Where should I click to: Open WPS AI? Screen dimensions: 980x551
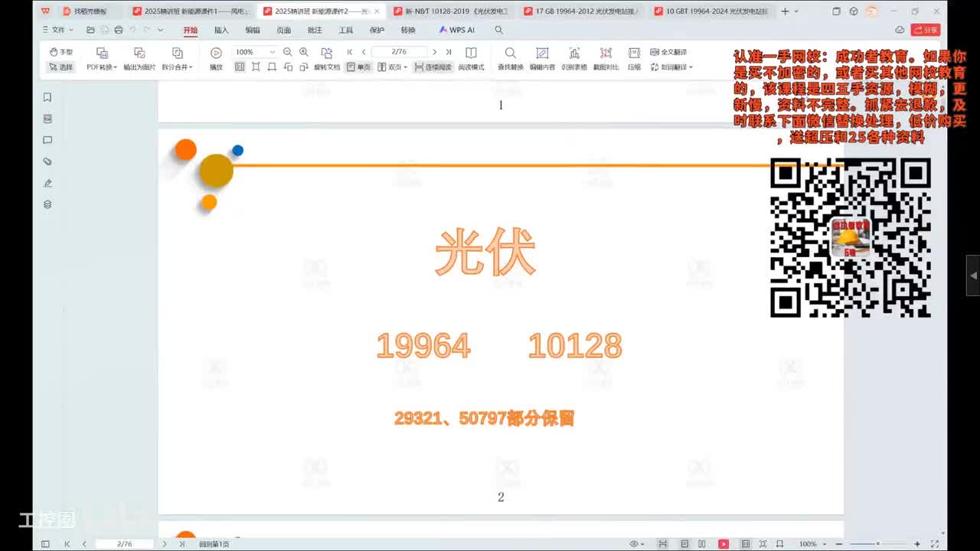pyautogui.click(x=457, y=30)
